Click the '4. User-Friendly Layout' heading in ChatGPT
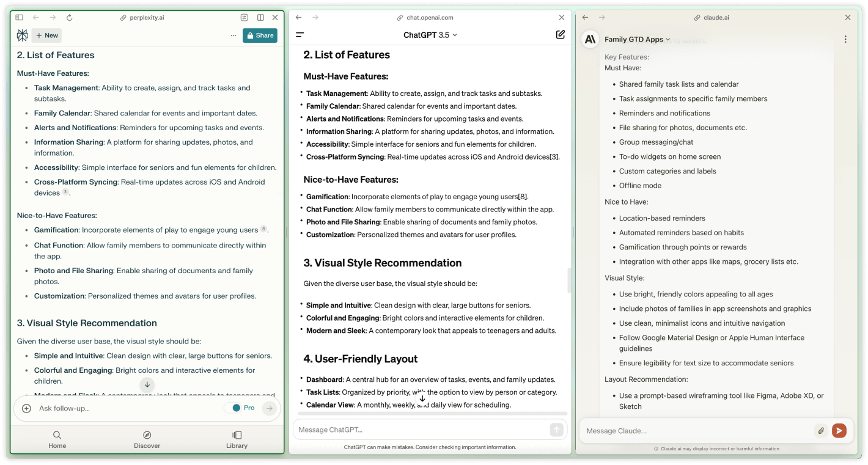Viewport: 868px width, 465px height. pyautogui.click(x=361, y=359)
